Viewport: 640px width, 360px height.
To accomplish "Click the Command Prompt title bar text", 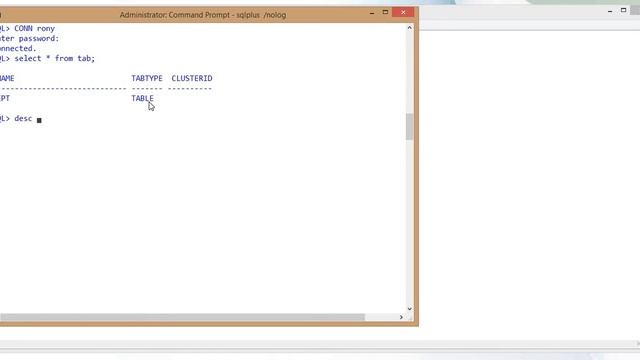I will (x=202, y=15).
